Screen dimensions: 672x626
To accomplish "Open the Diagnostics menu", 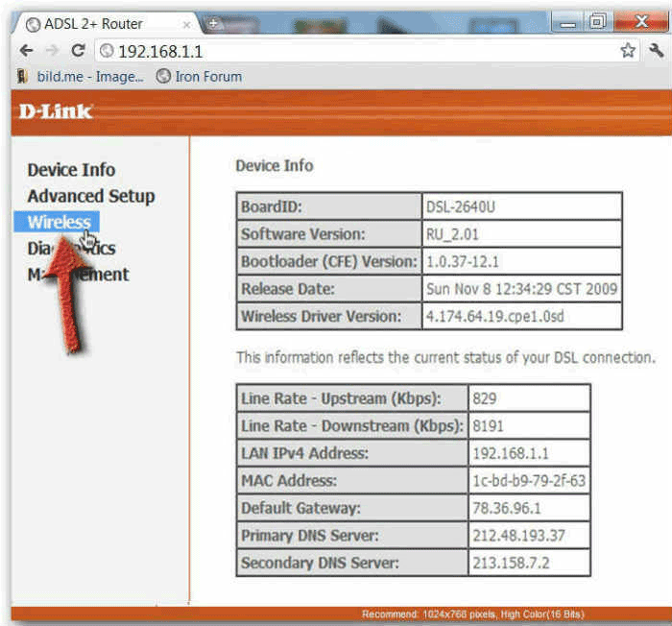I will (x=71, y=249).
